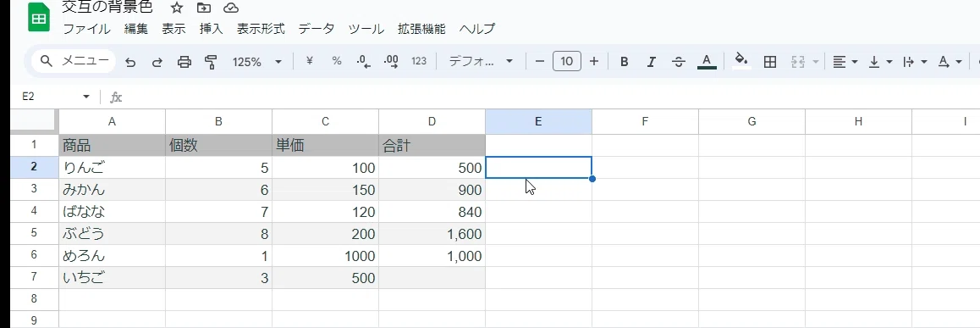This screenshot has width=980, height=328.
Task: Increase font size with plus button
Action: [594, 61]
